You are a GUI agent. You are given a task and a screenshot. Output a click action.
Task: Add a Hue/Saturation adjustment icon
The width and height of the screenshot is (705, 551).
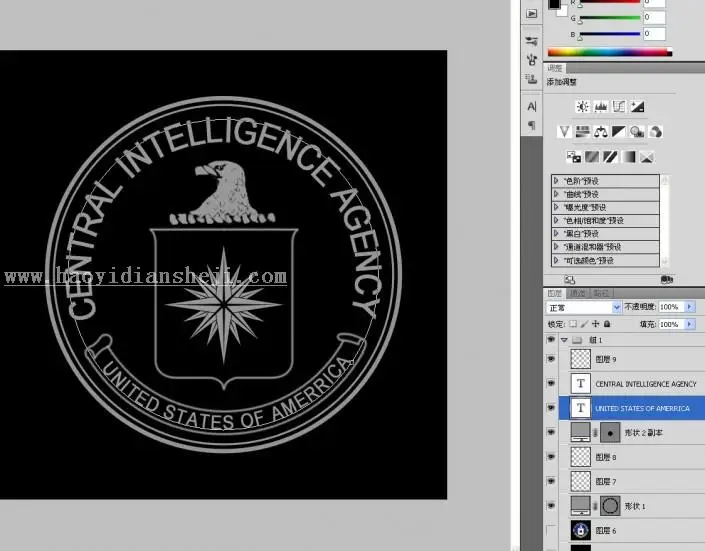click(582, 132)
